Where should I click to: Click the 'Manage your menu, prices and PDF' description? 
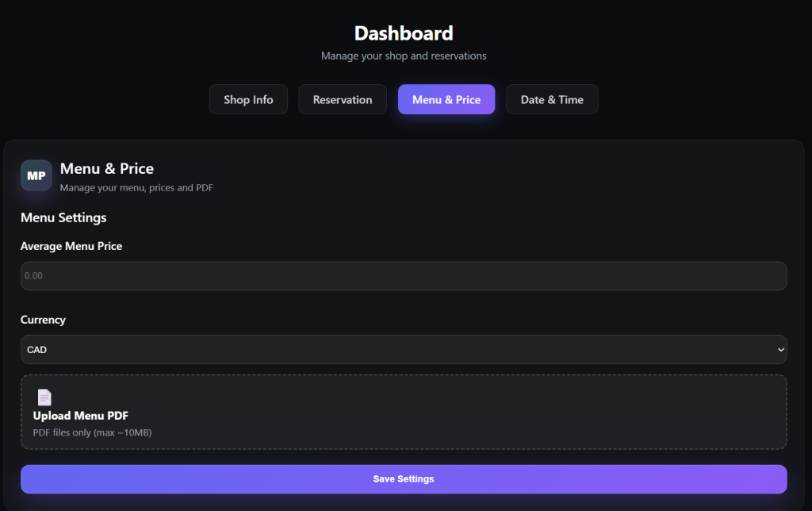pos(136,188)
